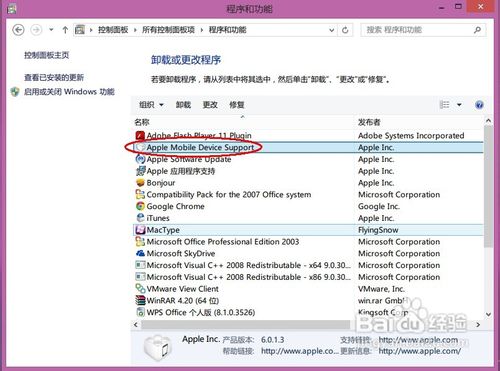The image size is (500, 371).
Task: Expand address bar history dropdown
Action: pyautogui.click(x=331, y=30)
